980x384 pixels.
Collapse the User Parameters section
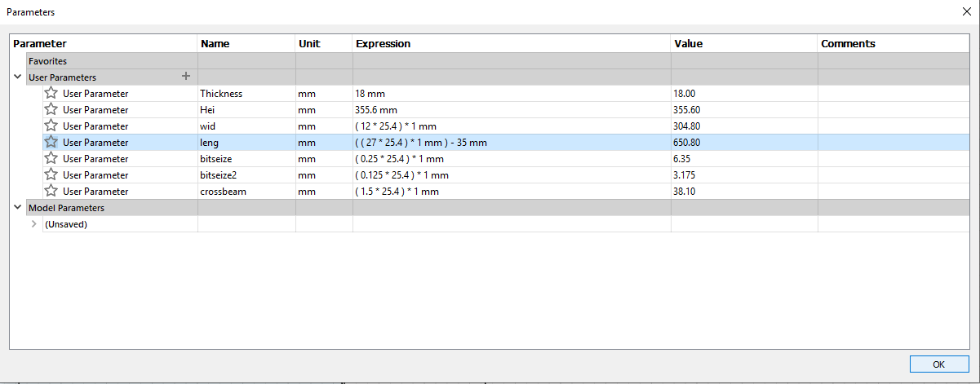pos(18,77)
